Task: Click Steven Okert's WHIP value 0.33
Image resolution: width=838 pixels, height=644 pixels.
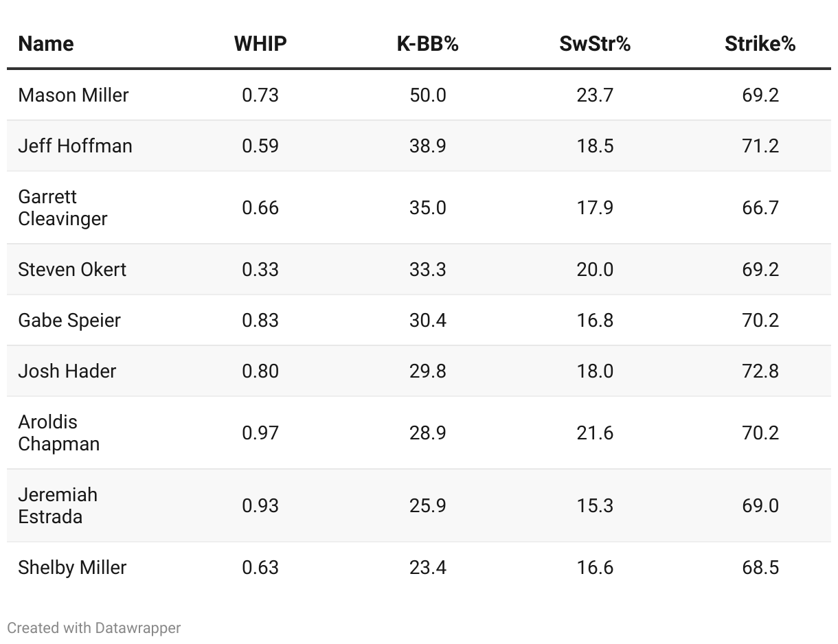Action: tap(260, 269)
